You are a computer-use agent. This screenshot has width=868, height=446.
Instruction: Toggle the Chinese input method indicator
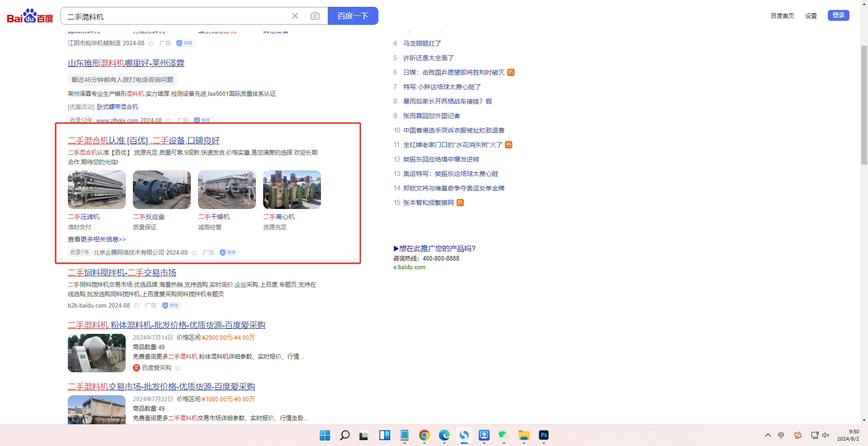point(781,435)
